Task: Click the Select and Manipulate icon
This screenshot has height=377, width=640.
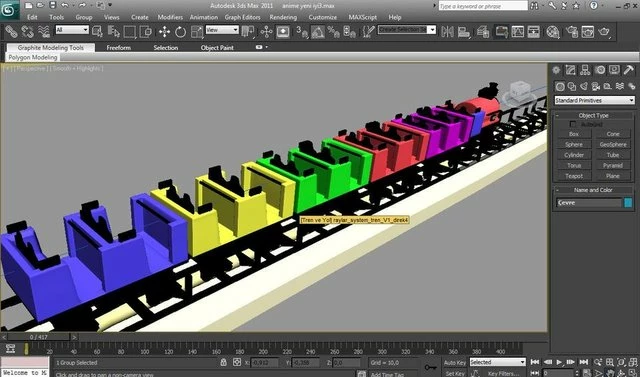Action: coord(266,31)
